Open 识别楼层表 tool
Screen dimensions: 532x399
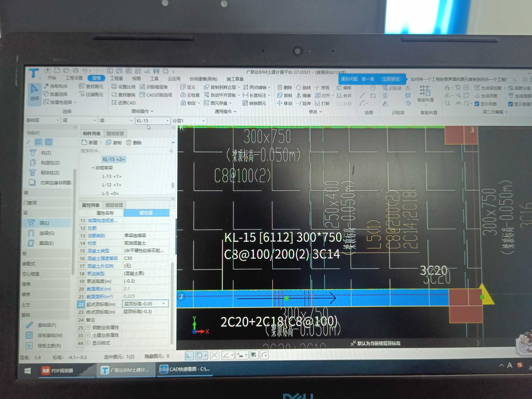pyautogui.click(x=154, y=87)
